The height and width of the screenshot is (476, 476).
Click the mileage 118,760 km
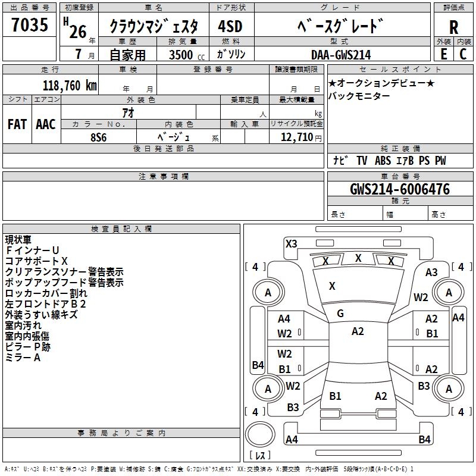70,86
